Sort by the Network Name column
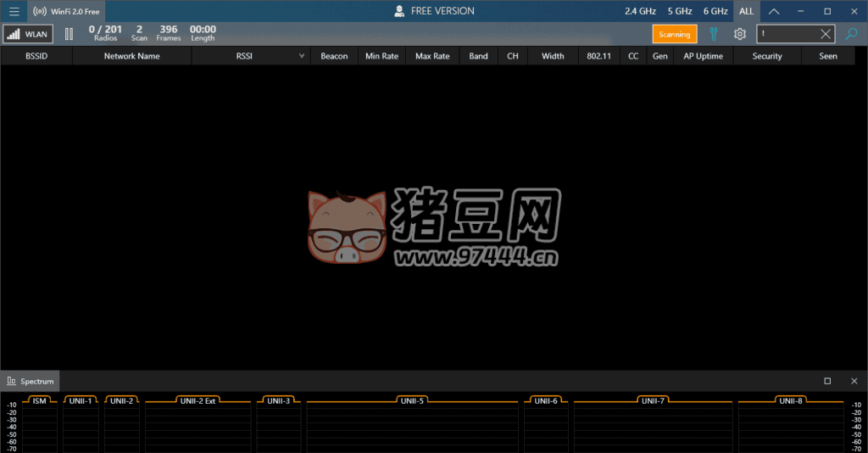 pos(131,56)
